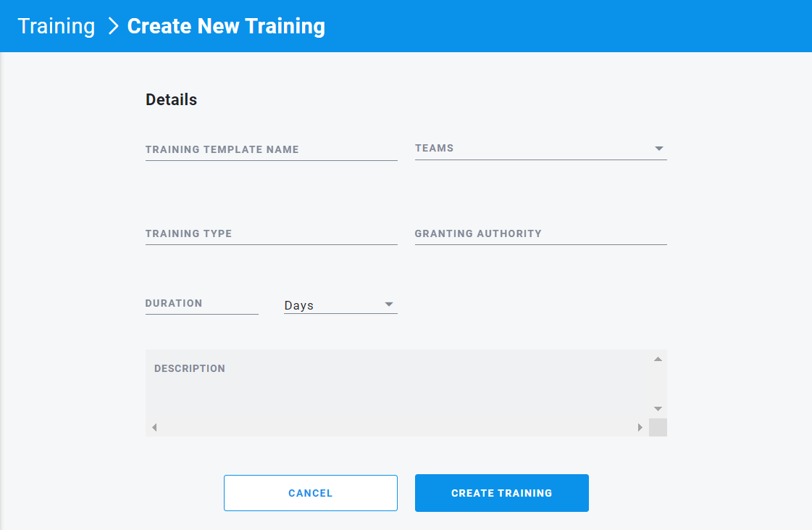The height and width of the screenshot is (530, 812).
Task: Open the Days unit selector
Action: 340,305
